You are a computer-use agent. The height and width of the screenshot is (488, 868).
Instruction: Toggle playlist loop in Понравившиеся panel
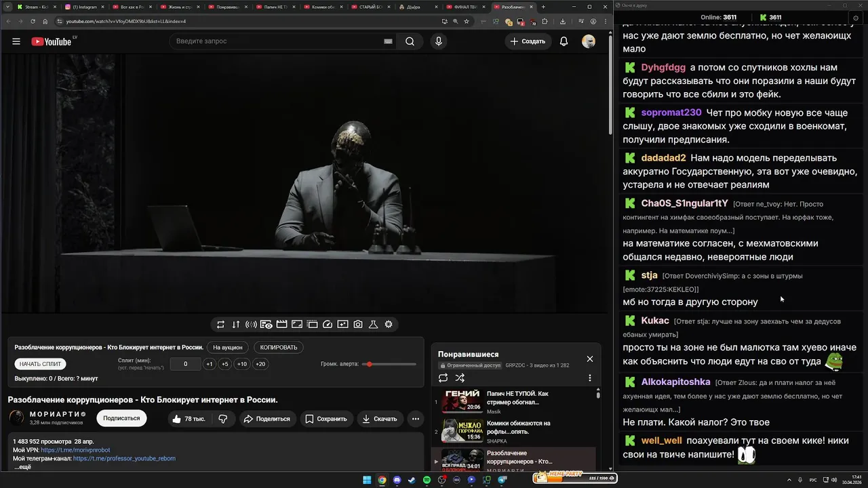point(443,378)
